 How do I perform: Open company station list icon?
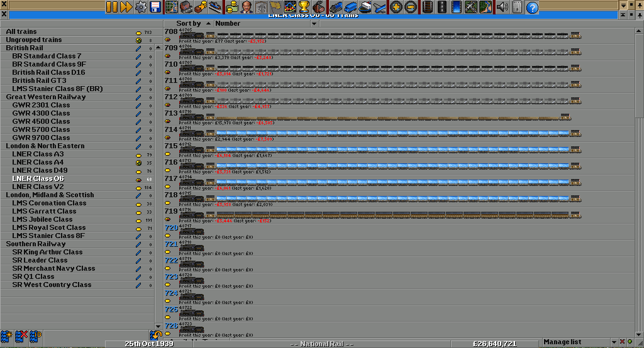tap(215, 7)
